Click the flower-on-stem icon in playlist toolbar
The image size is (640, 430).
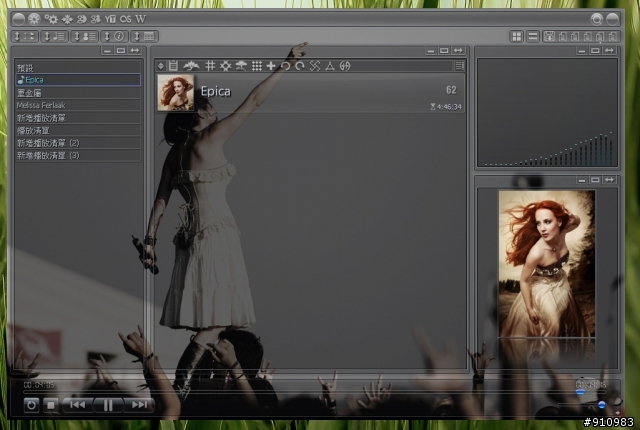[241, 66]
